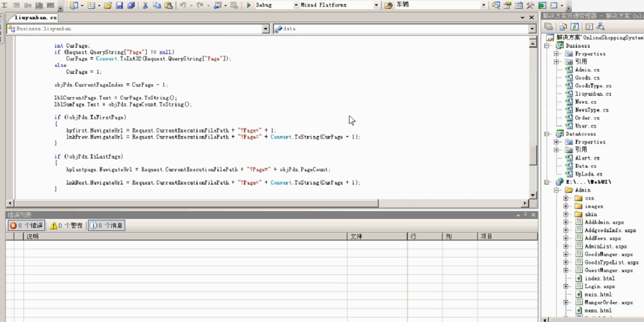
Task: Open the Start Page green arrow icon
Action: [x=542, y=5]
